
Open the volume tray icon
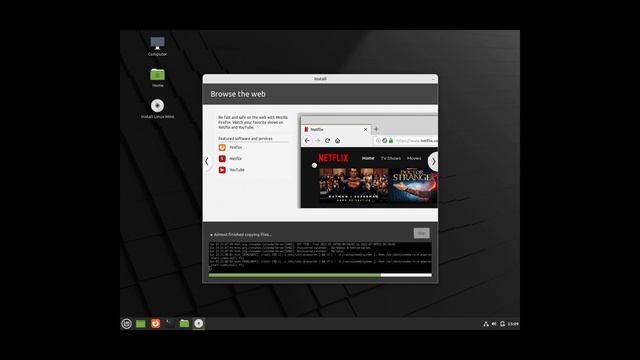pos(494,324)
